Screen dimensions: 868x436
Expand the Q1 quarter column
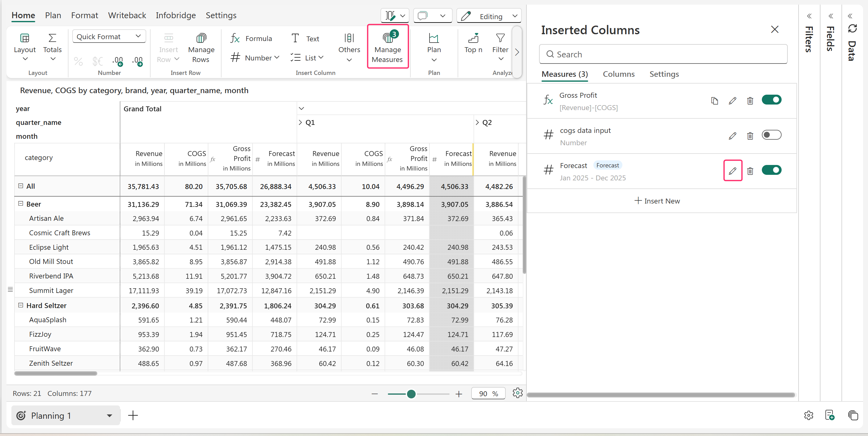click(300, 122)
